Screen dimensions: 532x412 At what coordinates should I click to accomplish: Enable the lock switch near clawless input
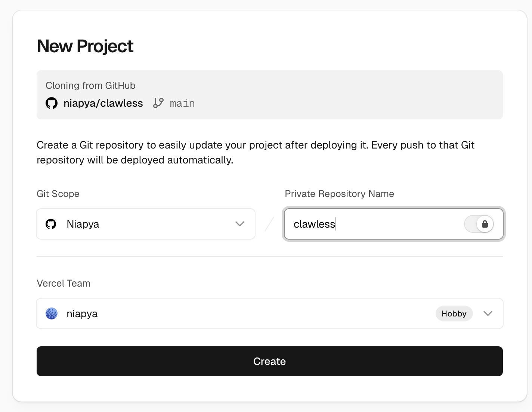[x=479, y=224]
